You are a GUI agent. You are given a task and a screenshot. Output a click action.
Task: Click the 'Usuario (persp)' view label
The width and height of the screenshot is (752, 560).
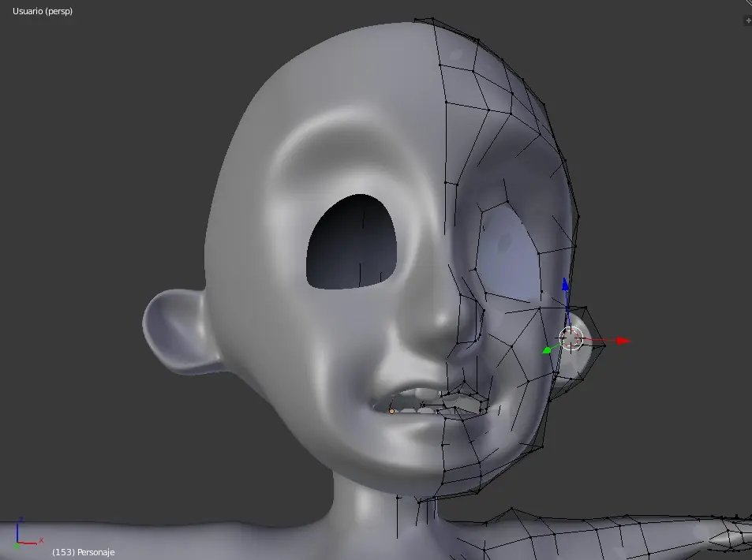click(43, 11)
